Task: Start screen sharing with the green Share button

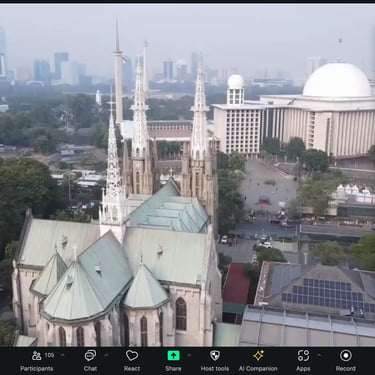Action: coord(173,361)
